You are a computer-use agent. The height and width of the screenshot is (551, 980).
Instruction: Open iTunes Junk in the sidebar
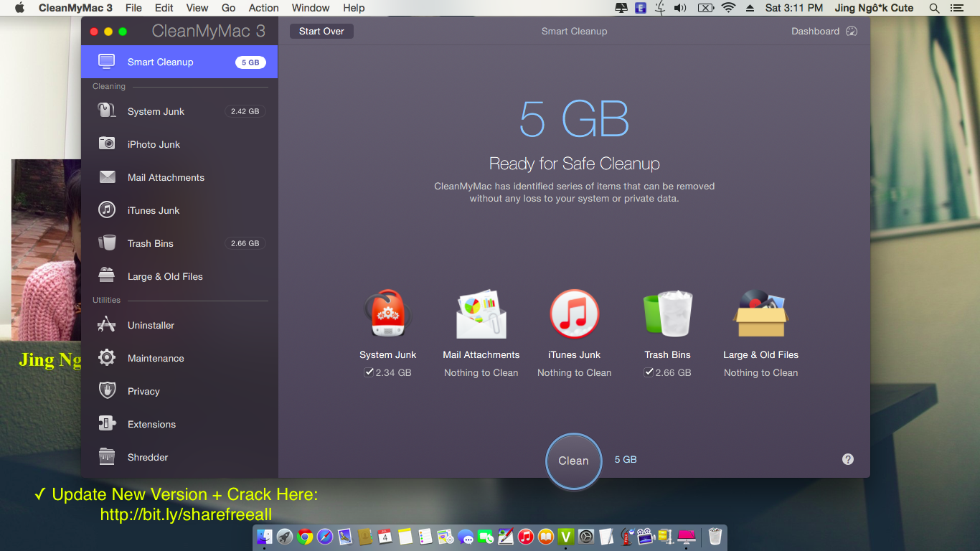click(179, 210)
